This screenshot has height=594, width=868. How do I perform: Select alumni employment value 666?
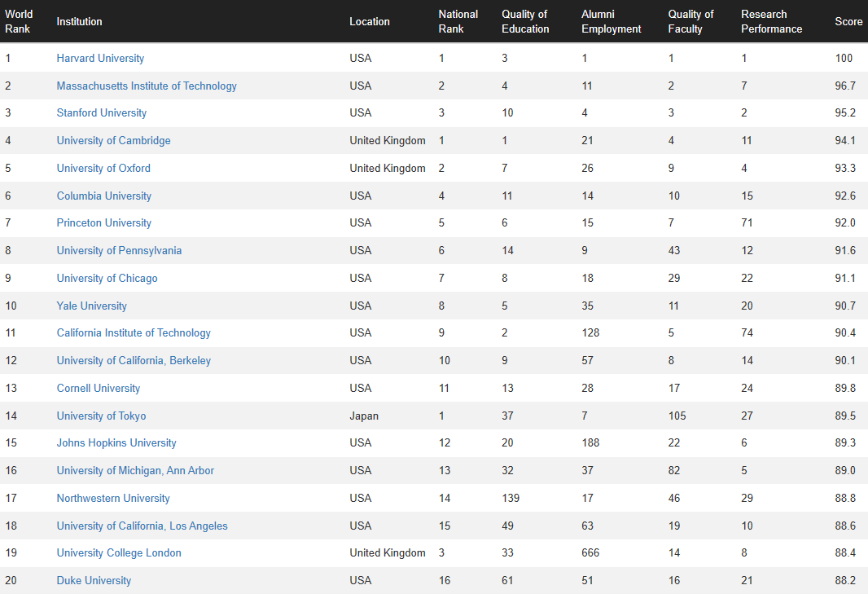click(x=590, y=553)
